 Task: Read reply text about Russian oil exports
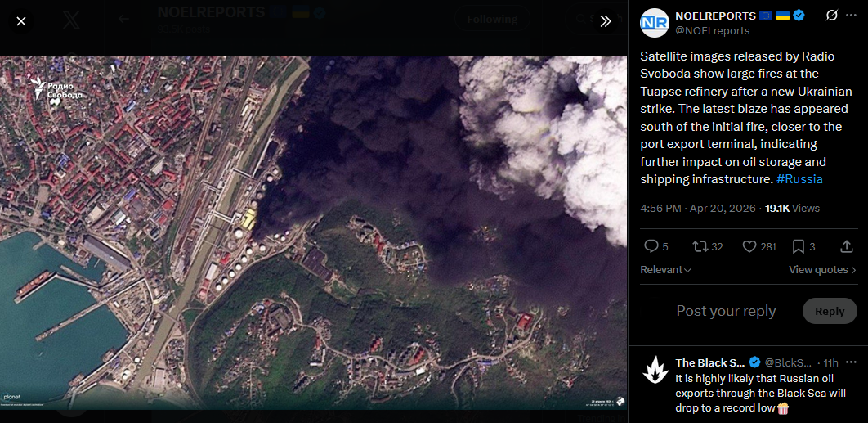761,393
